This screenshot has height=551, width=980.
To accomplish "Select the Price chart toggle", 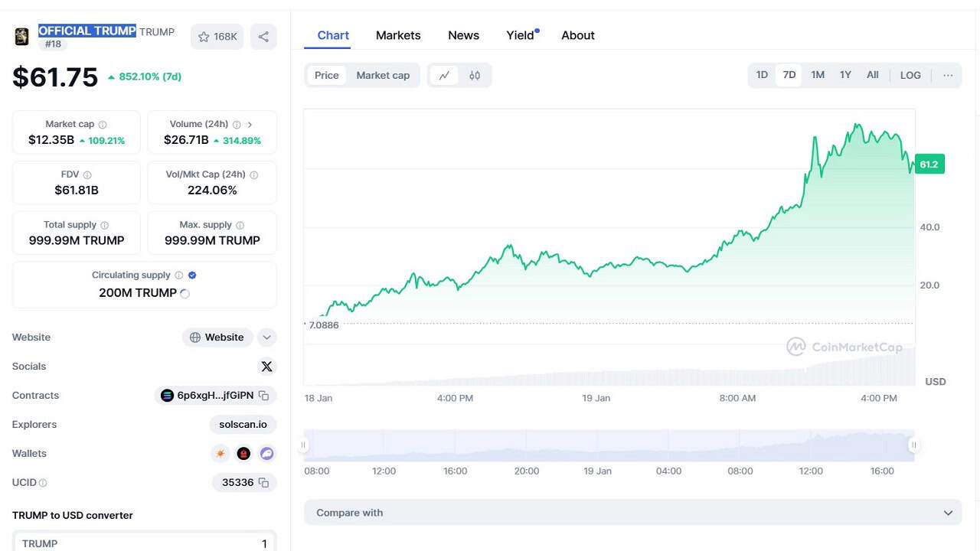I will tap(327, 75).
